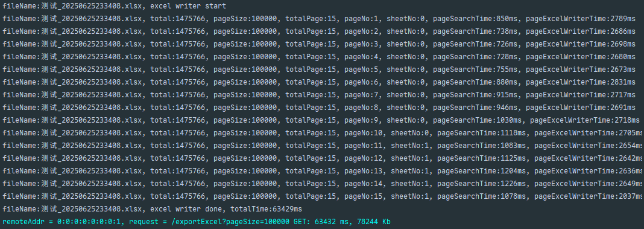
Task: Click log line with pageNo:9
Action: (321, 121)
